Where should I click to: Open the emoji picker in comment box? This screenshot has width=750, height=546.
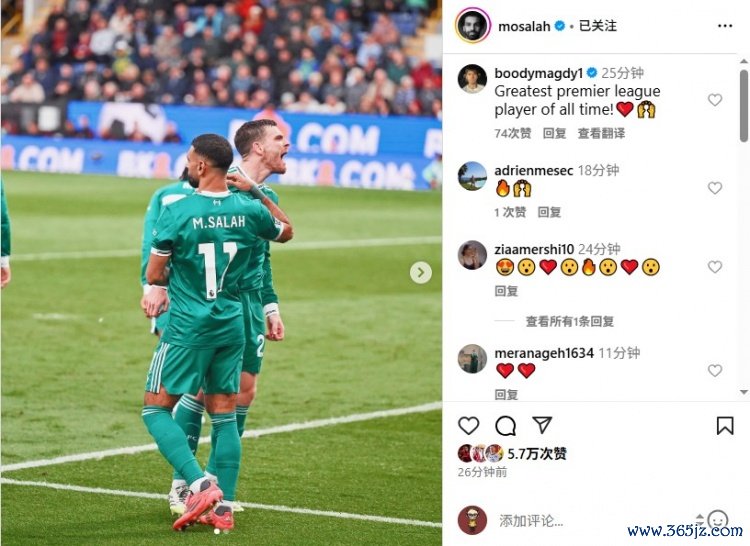[x=717, y=519]
